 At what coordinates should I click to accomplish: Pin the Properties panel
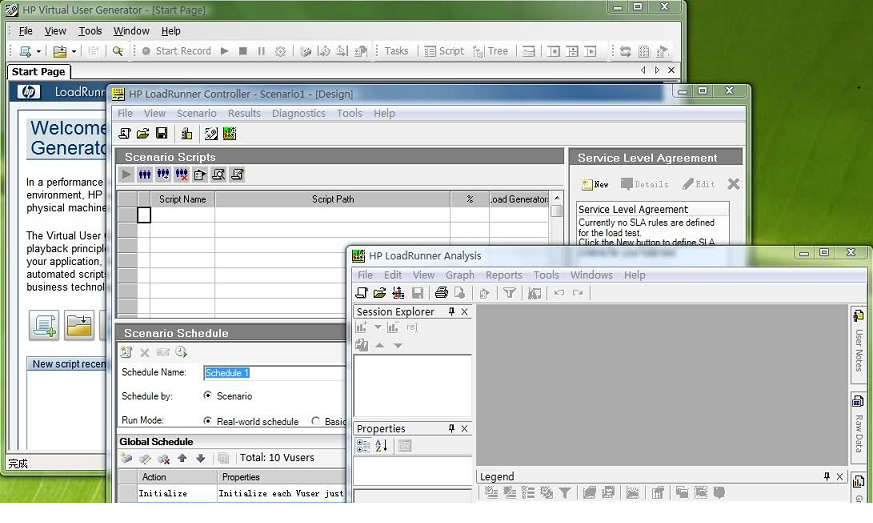452,428
